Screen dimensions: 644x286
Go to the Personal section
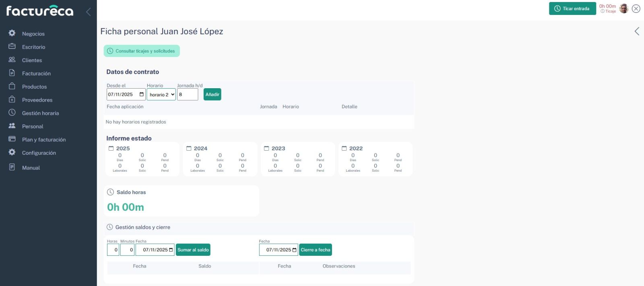[x=33, y=126]
